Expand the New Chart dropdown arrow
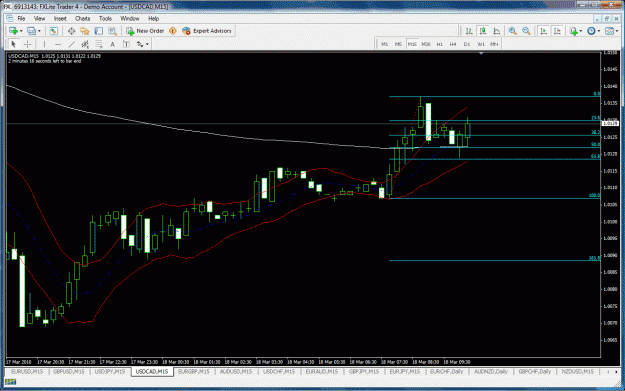This screenshot has height=391, width=625. pos(21,31)
